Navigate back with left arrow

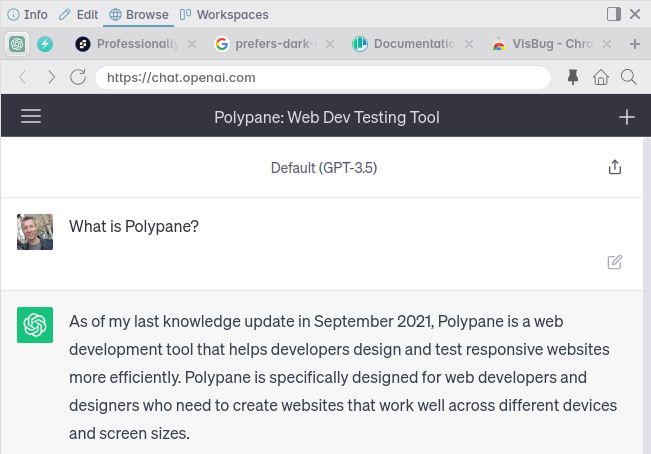(x=23, y=77)
